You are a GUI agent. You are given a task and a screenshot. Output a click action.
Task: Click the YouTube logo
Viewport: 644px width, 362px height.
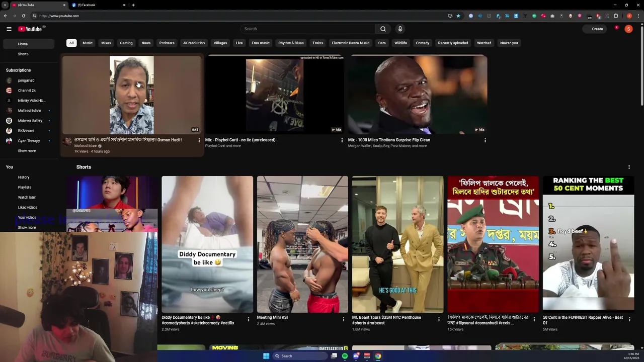click(x=30, y=29)
